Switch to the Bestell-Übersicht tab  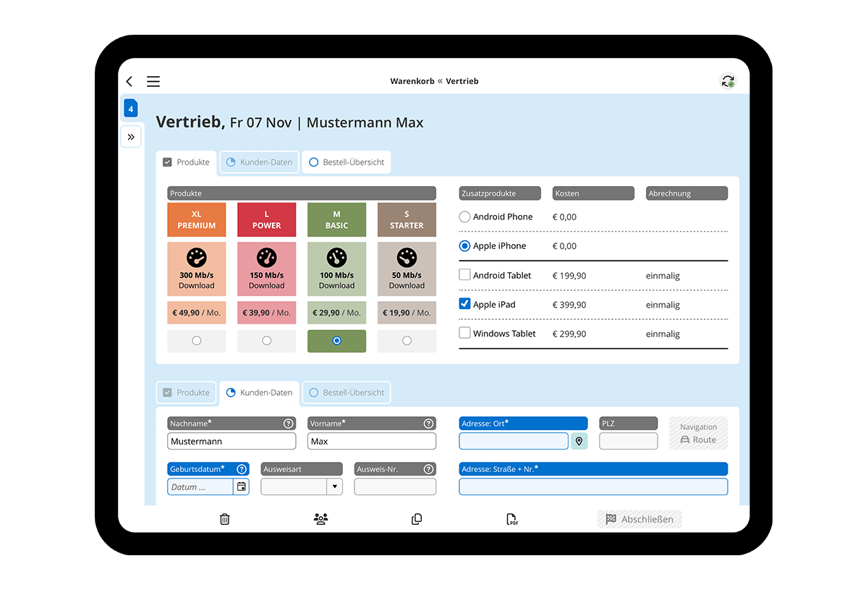346,162
